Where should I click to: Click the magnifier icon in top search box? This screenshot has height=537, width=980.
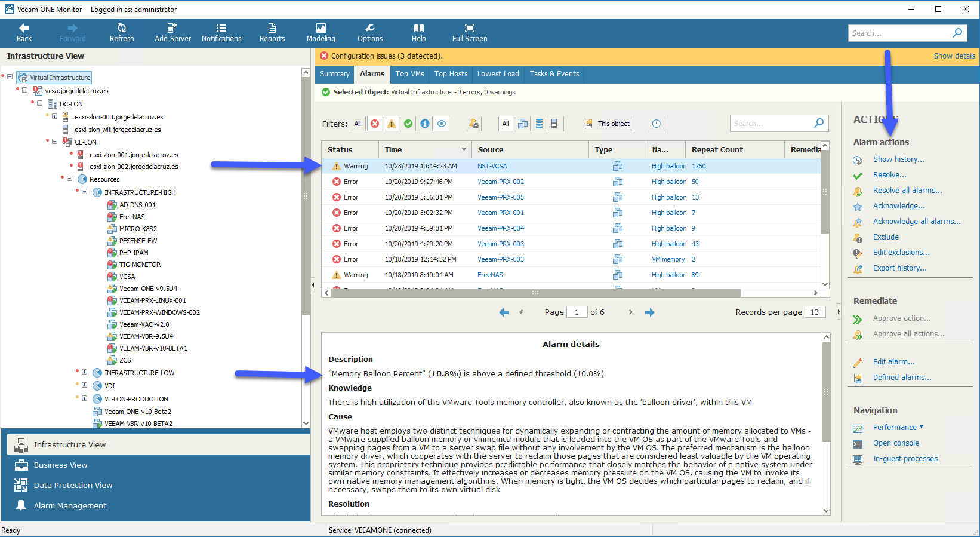957,33
